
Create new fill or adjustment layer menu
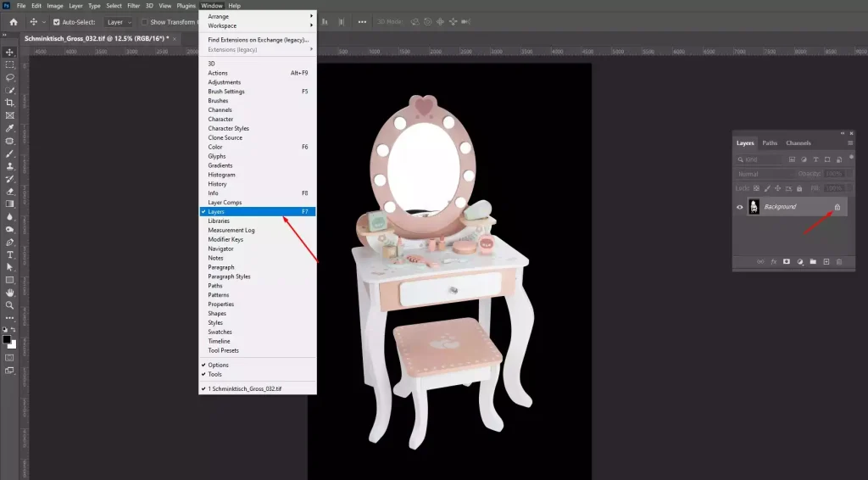[x=800, y=262]
